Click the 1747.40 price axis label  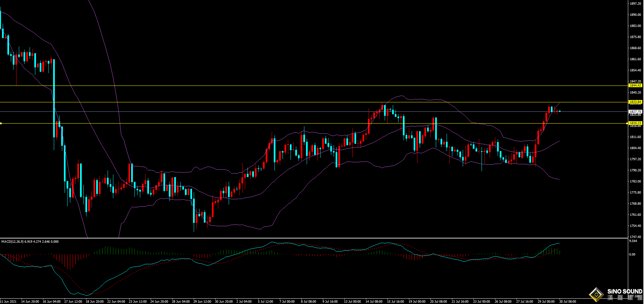[635, 237]
